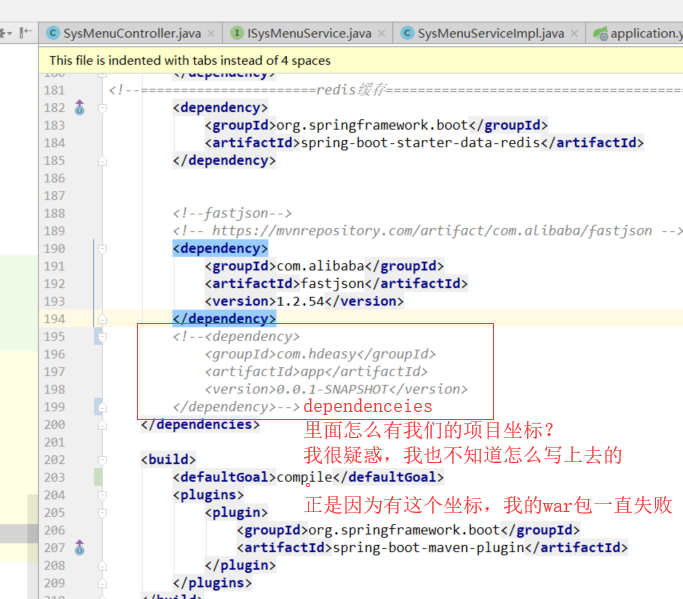Click the green change marker on line 203

98,477
